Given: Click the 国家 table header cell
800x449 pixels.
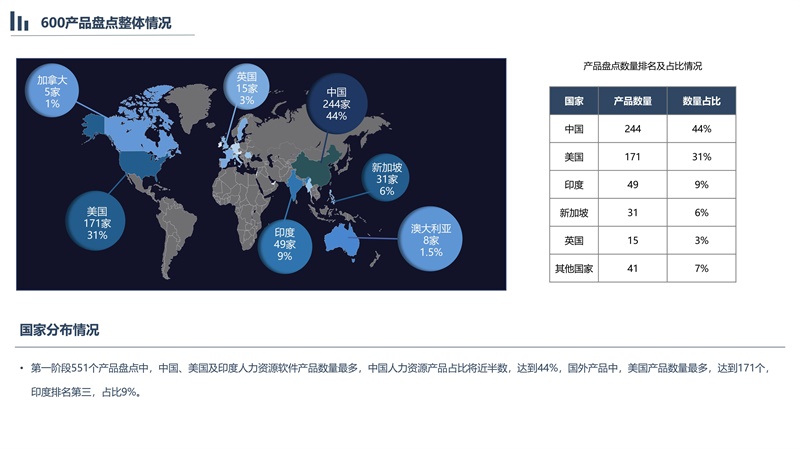Looking at the screenshot, I should pyautogui.click(x=574, y=101).
